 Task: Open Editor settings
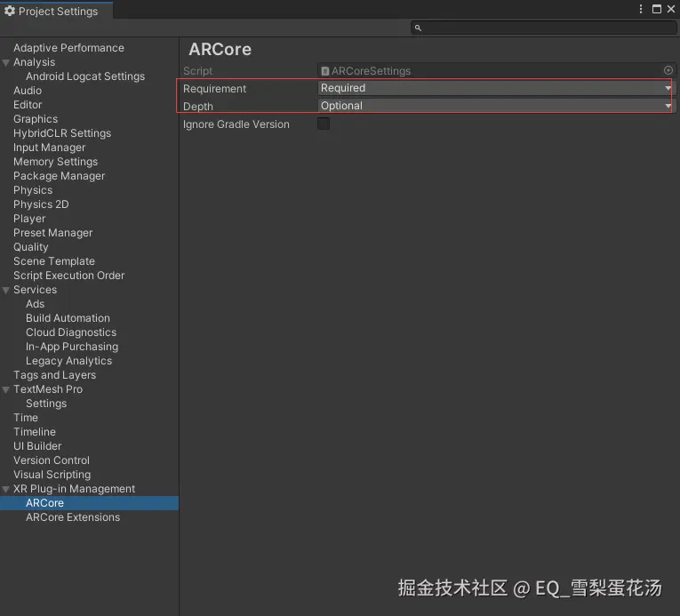pyautogui.click(x=28, y=105)
